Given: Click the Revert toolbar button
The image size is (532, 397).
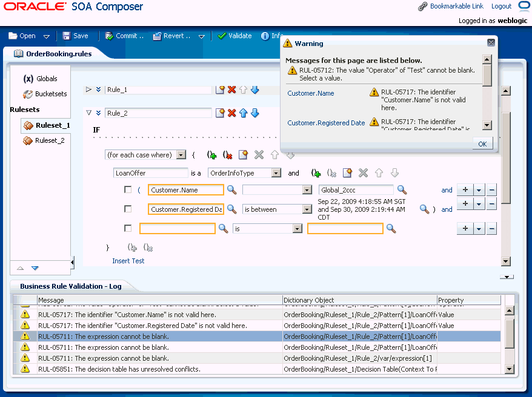Looking at the screenshot, I should pyautogui.click(x=171, y=36).
